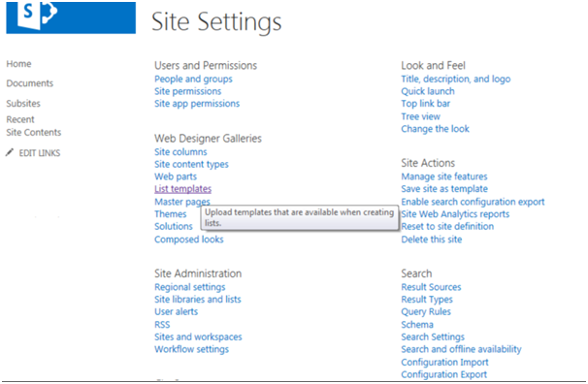Open the User alerts link
The height and width of the screenshot is (384, 588).
point(176,311)
